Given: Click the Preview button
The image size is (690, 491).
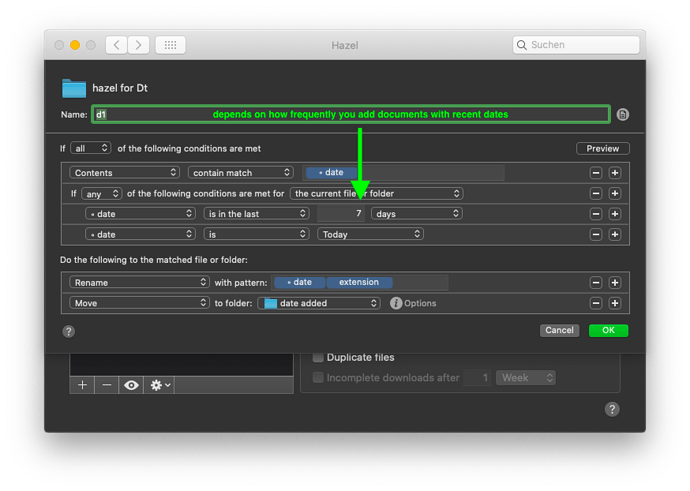Looking at the screenshot, I should pos(603,148).
